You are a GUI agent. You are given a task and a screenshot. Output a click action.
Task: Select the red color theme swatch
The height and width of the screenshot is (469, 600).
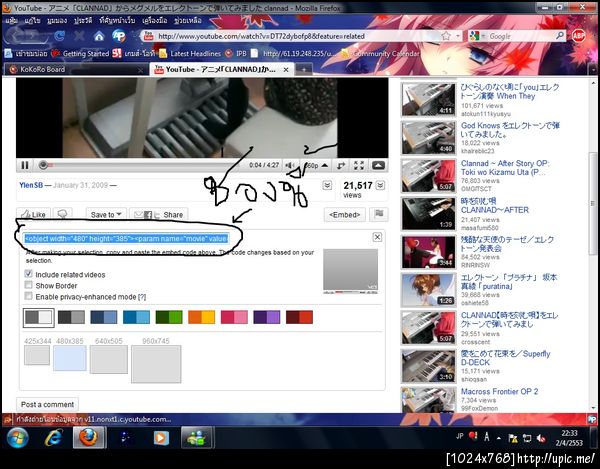[x=299, y=318]
